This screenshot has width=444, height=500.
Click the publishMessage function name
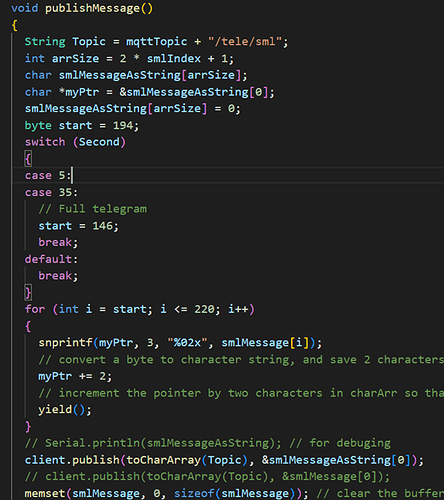click(x=92, y=8)
